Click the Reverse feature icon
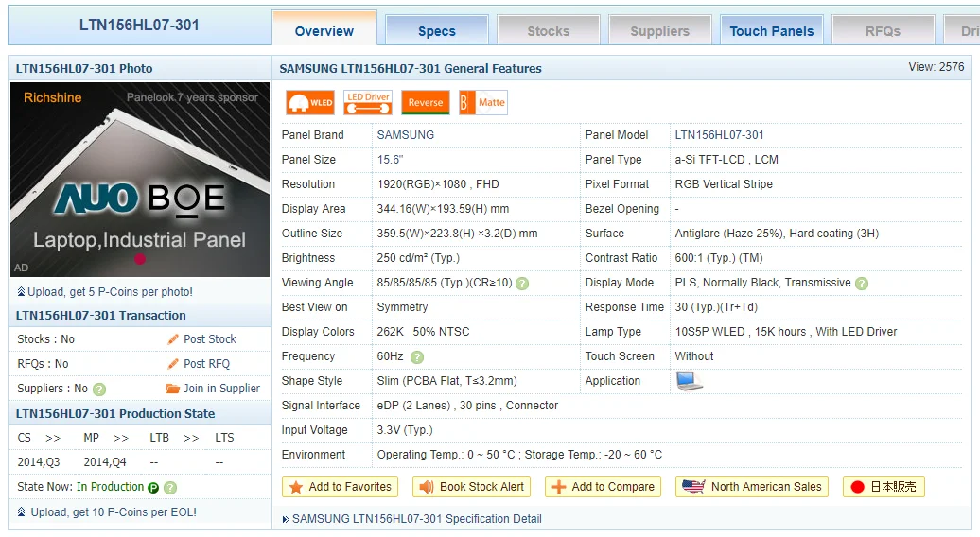This screenshot has width=980, height=537. coord(425,102)
